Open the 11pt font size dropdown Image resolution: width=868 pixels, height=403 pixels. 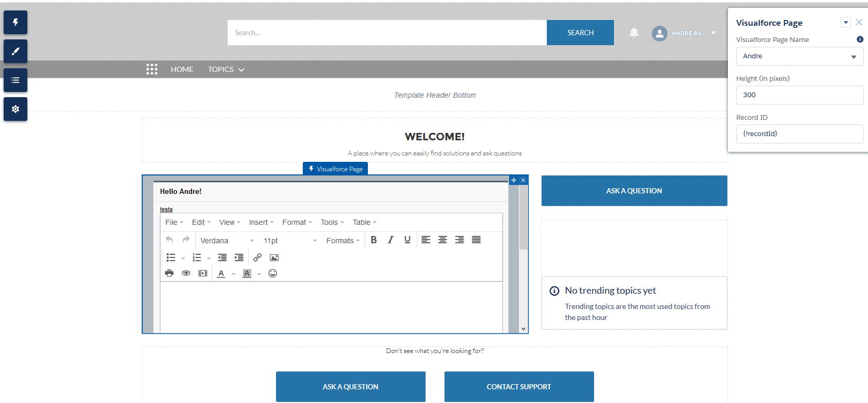(290, 241)
